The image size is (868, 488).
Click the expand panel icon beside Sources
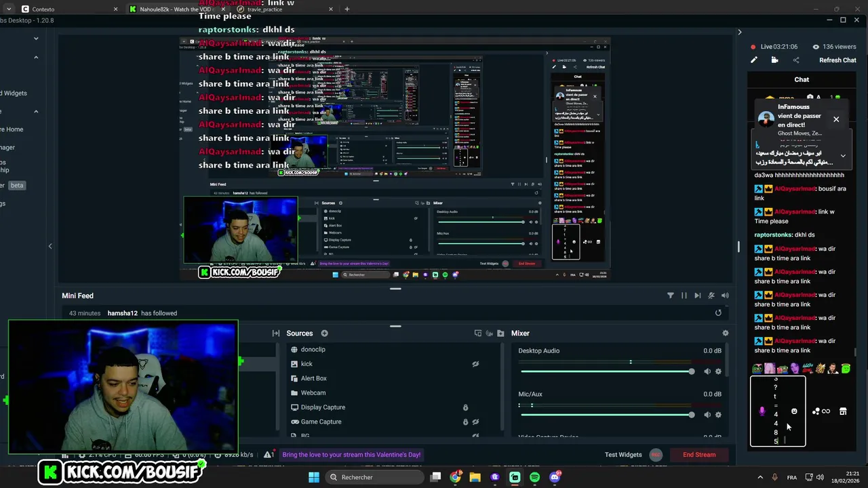coord(276,333)
